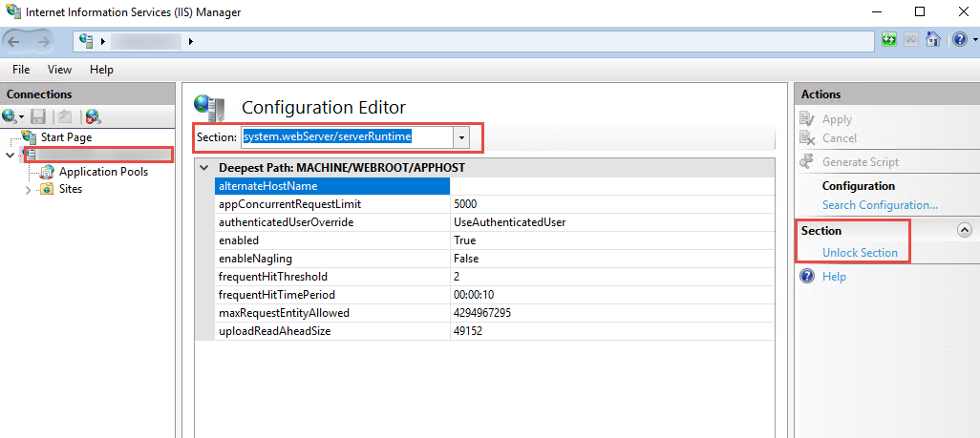Image resolution: width=980 pixels, height=438 pixels.
Task: Click the Unlock Section link
Action: tap(860, 253)
